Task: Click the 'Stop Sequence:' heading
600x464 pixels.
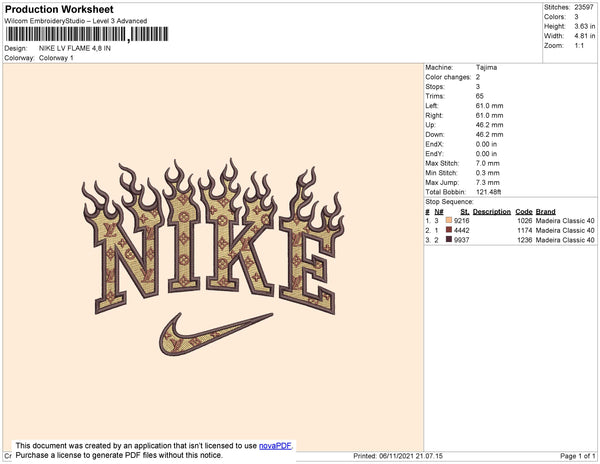Action: [x=449, y=202]
